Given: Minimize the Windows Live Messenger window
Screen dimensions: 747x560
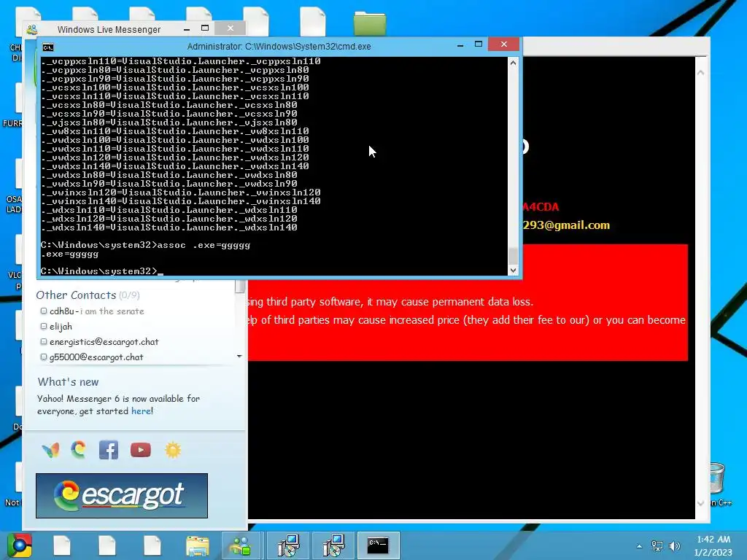Looking at the screenshot, I should click(187, 29).
